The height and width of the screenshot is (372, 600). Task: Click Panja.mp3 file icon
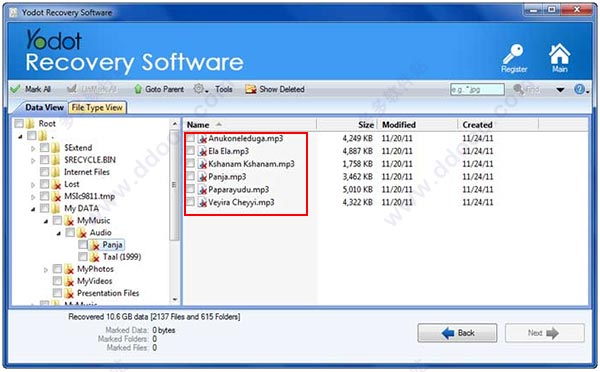coord(202,177)
